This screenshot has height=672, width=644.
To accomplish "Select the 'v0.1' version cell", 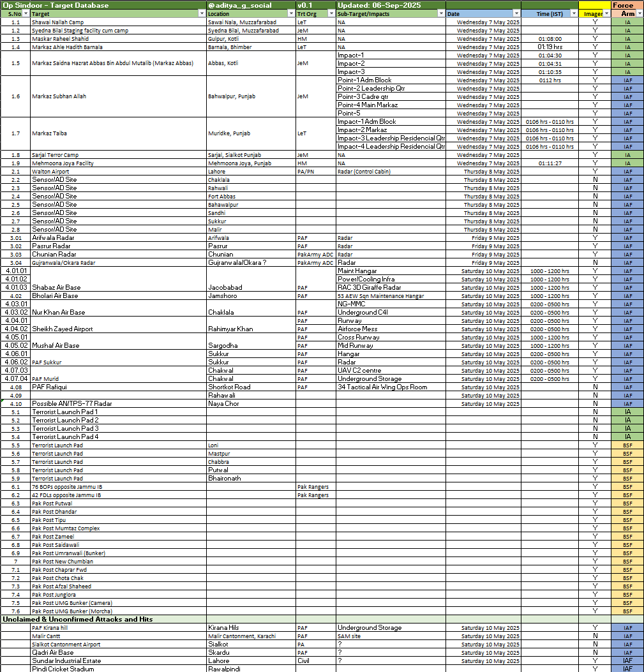I will click(316, 5).
